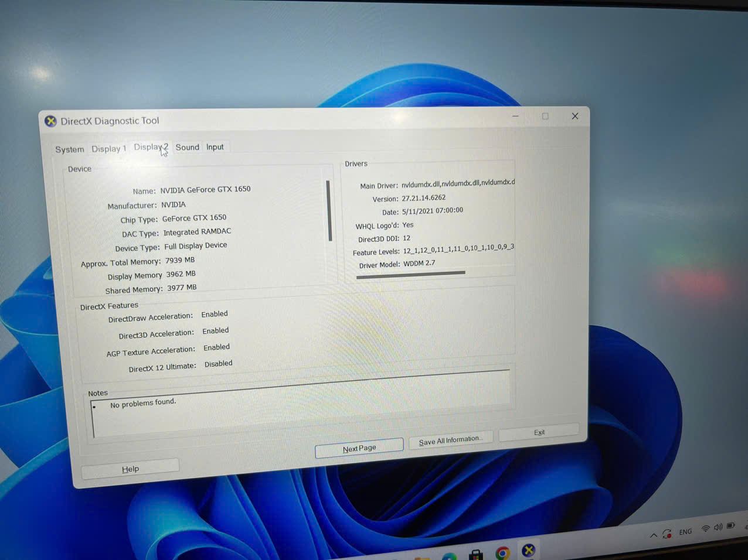
Task: Click the Help button
Action: (x=130, y=469)
